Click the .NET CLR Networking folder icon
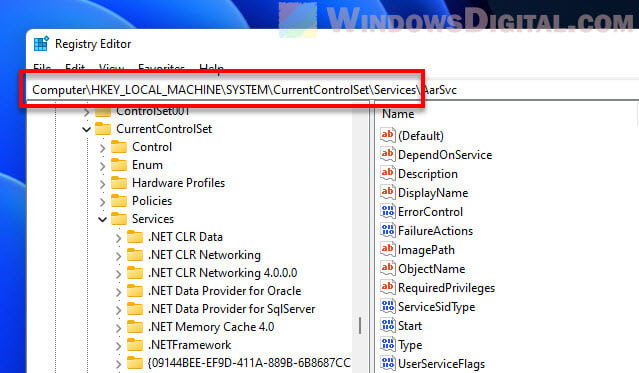 point(135,255)
